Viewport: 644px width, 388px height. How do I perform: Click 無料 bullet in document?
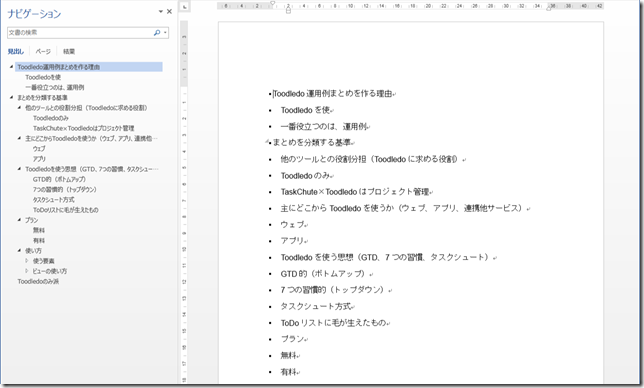288,356
